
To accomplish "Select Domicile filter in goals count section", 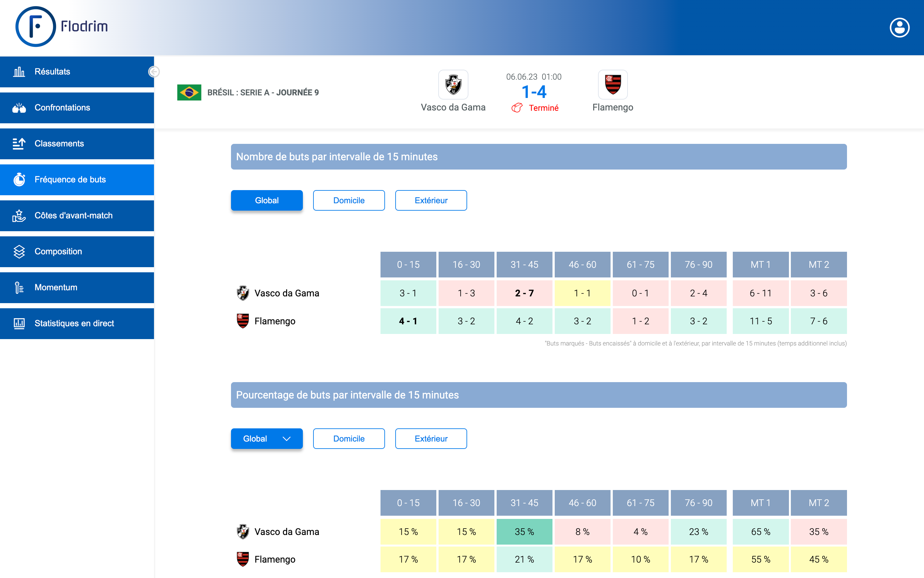I will point(349,200).
